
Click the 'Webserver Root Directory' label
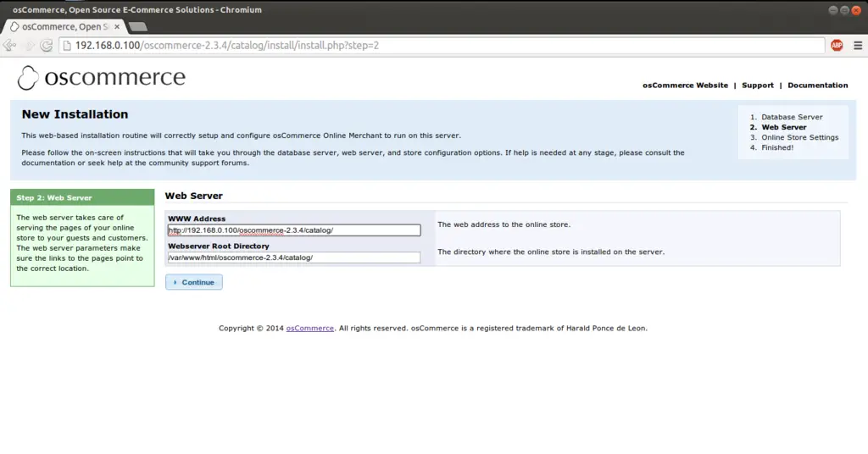pos(218,246)
